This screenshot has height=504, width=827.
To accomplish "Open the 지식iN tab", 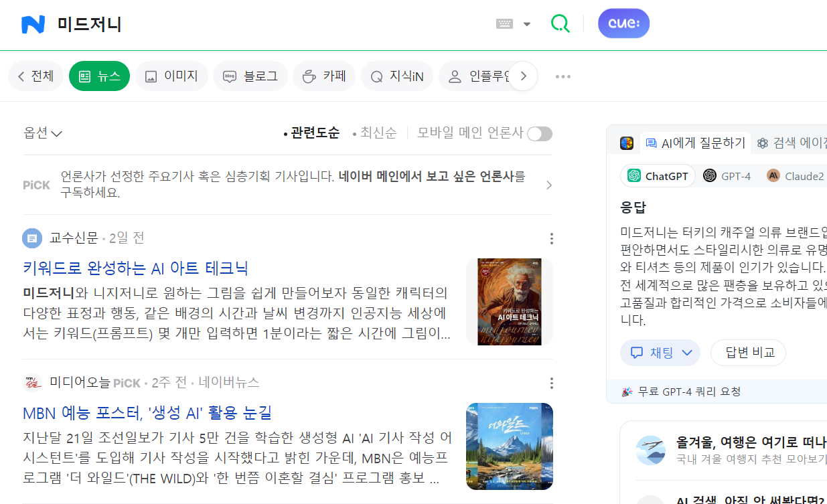I will point(397,76).
